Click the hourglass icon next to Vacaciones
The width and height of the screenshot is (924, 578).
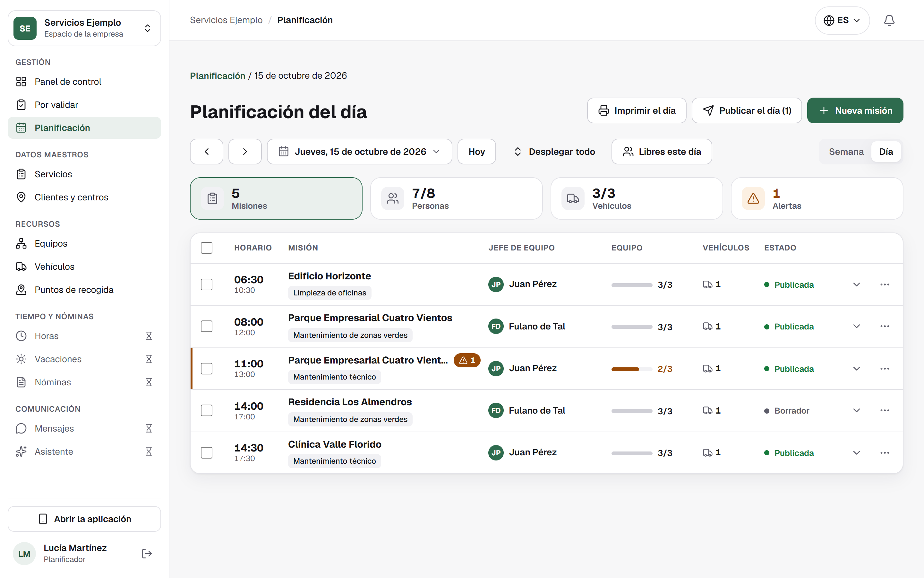coord(149,359)
